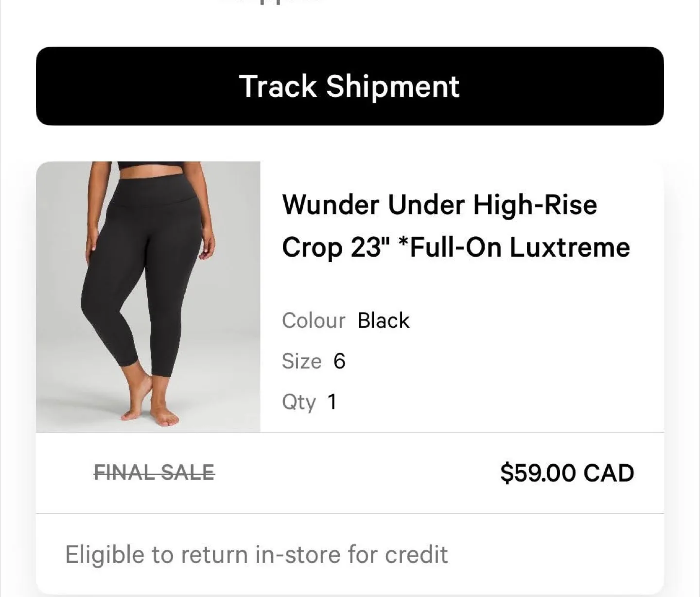Click the cut-off text above Track Shipment
The width and height of the screenshot is (700, 597).
[272, 2]
